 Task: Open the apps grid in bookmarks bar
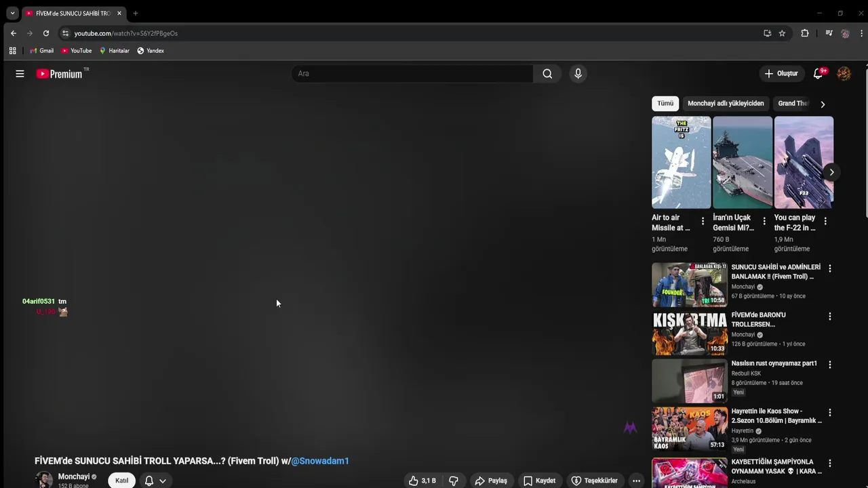click(12, 51)
